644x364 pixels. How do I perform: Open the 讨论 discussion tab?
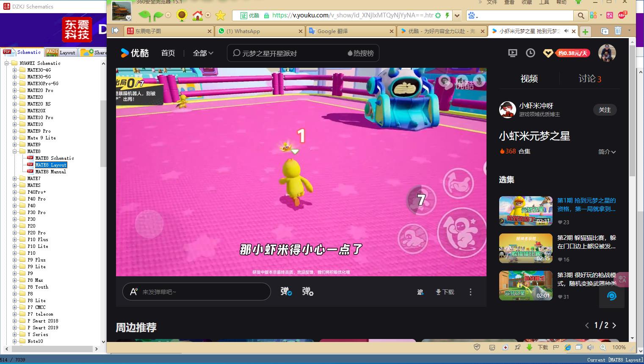click(590, 78)
